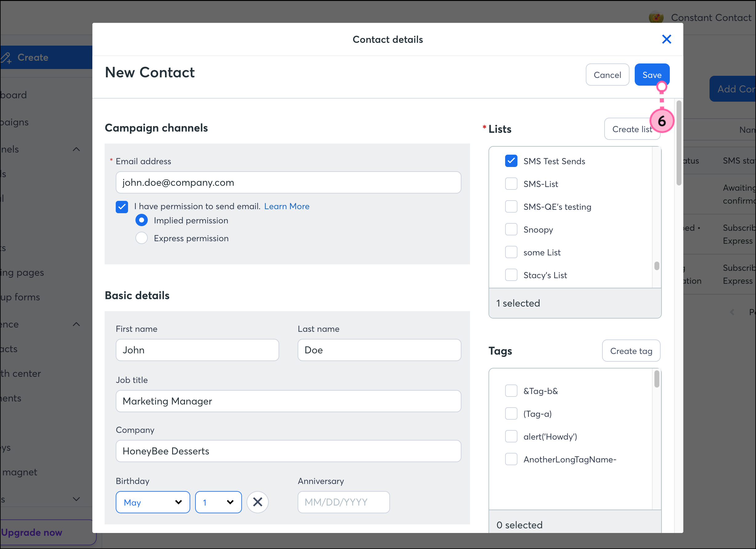Open the sidebar item ending in 'ing pages'
The height and width of the screenshot is (549, 756).
[22, 273]
